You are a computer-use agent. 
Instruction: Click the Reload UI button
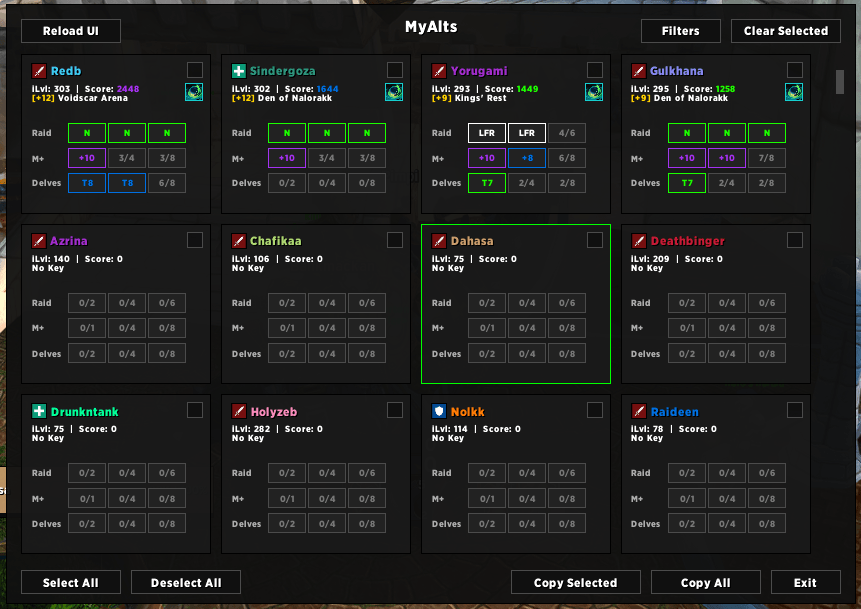(x=71, y=31)
